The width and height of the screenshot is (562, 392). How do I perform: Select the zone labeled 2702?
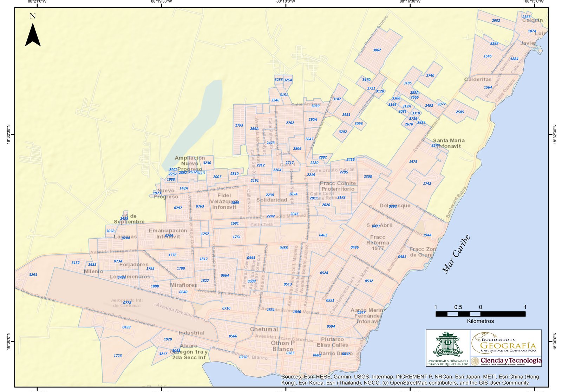click(290, 123)
